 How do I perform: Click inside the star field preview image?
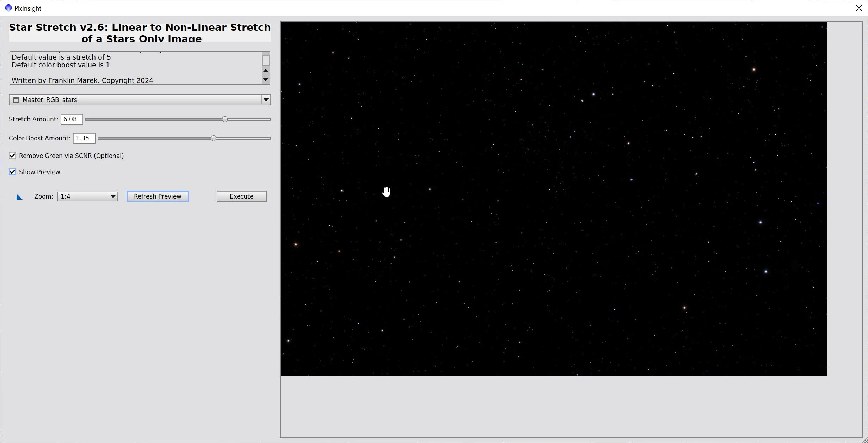point(553,198)
